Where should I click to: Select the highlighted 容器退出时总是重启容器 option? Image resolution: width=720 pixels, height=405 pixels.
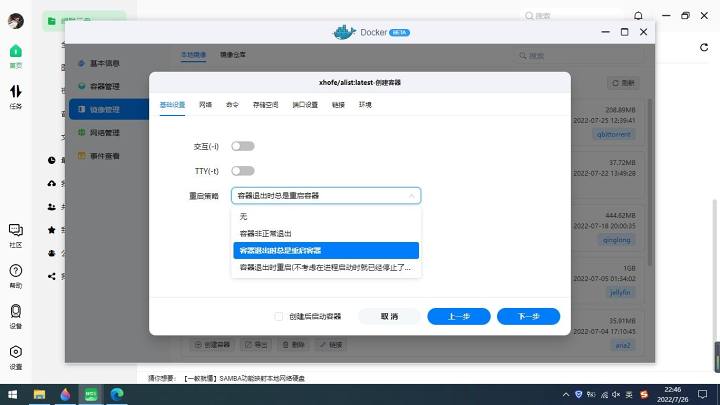pyautogui.click(x=326, y=251)
